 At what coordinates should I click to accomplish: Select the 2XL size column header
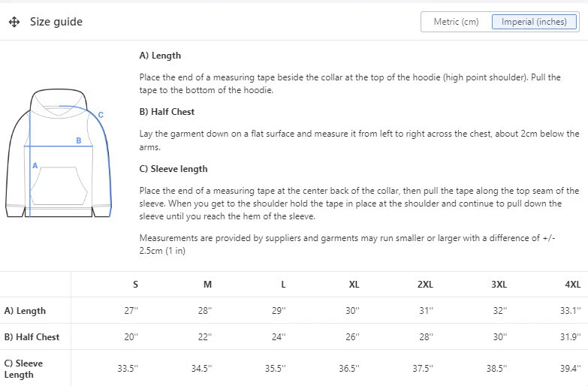point(426,285)
